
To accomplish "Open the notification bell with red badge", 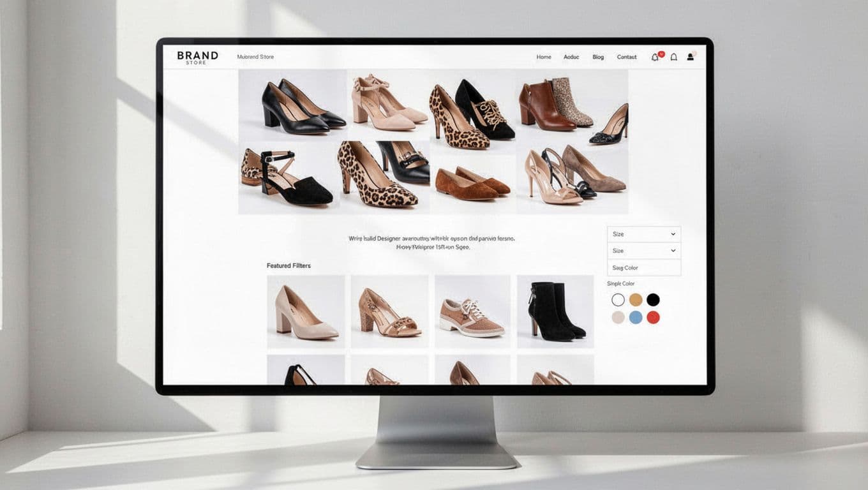I will point(654,56).
